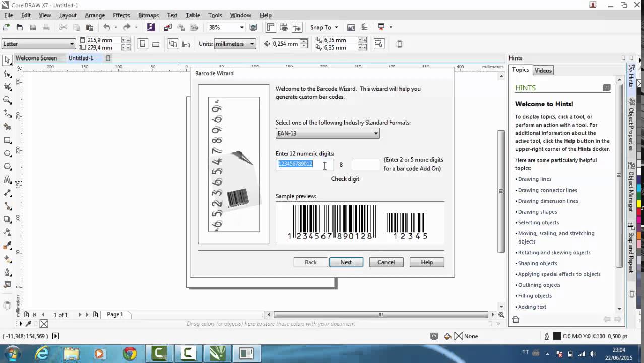Screen dimensions: 644x363
Task: Click Help button in Barcode Wizard
Action: (427, 262)
